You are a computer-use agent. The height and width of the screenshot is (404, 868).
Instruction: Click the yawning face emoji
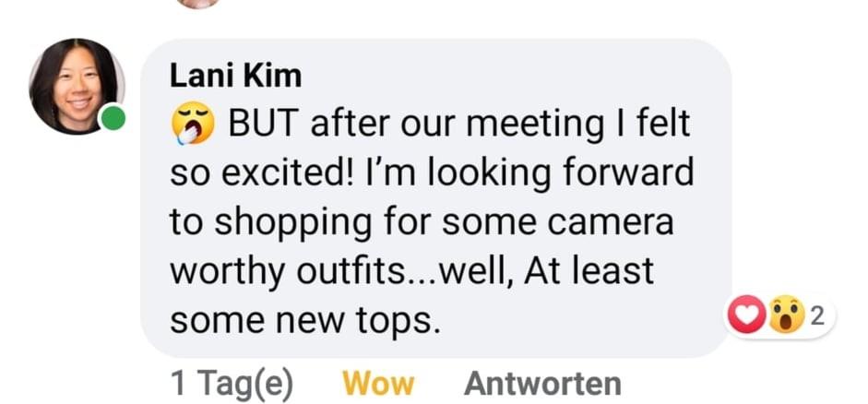pos(192,124)
